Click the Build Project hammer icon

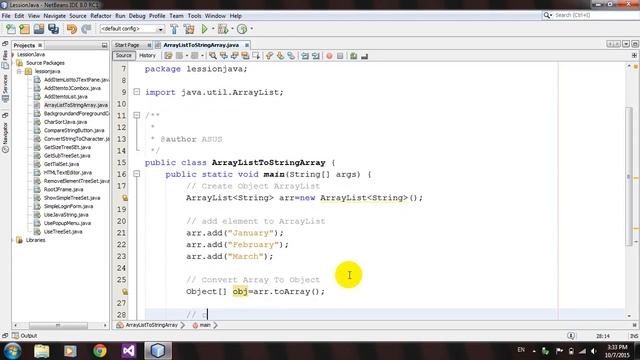tap(174, 29)
